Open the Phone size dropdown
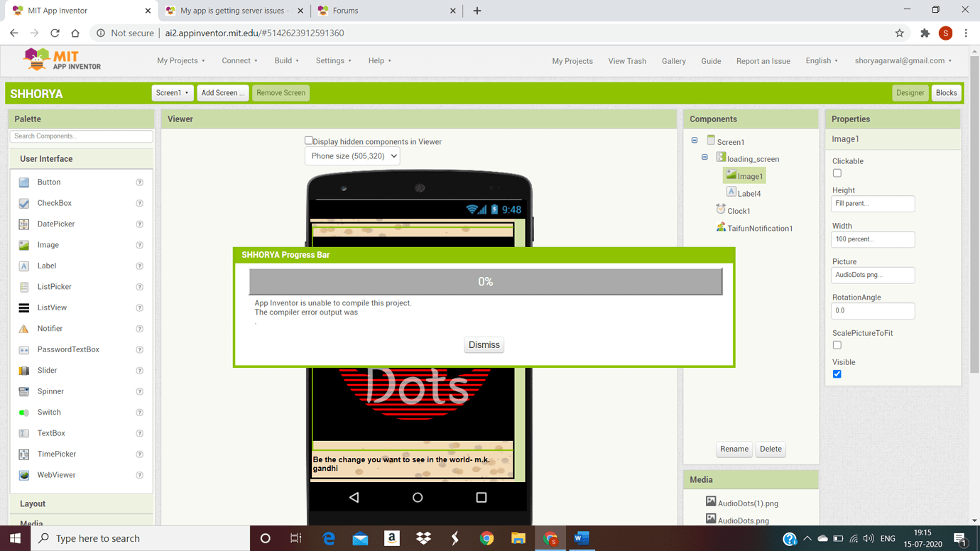 click(x=352, y=156)
